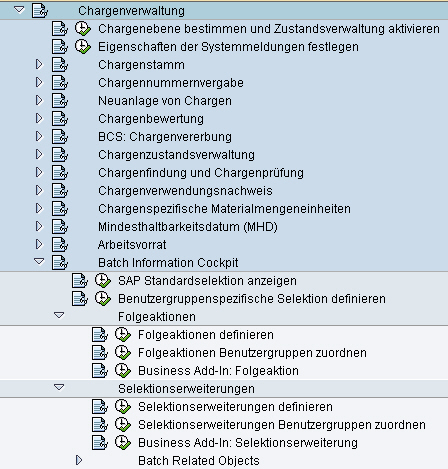Viewport: 448px width, 469px height.
Task: Click execute clock icon for Eigenschaften der Systemmeldungen
Action: click(83, 47)
